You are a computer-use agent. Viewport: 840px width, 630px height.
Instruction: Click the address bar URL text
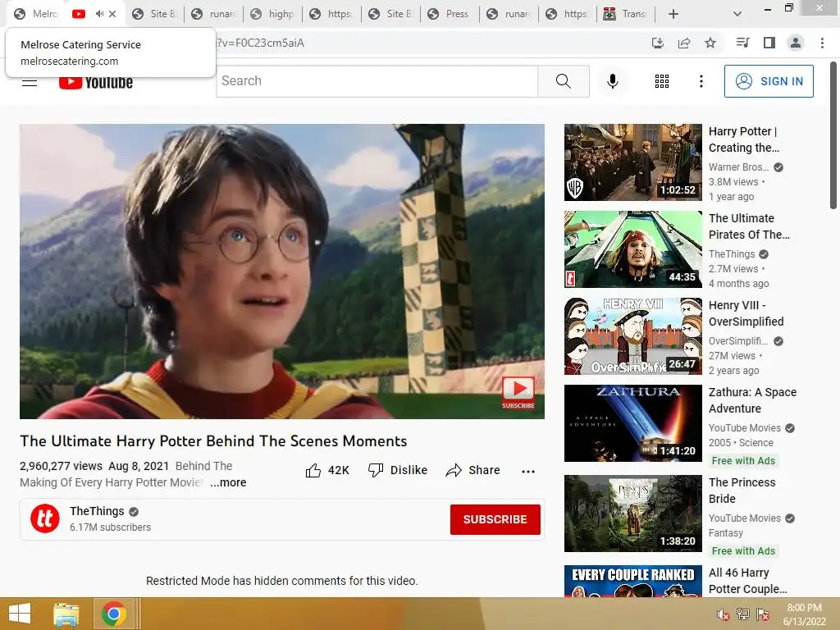[x=260, y=43]
